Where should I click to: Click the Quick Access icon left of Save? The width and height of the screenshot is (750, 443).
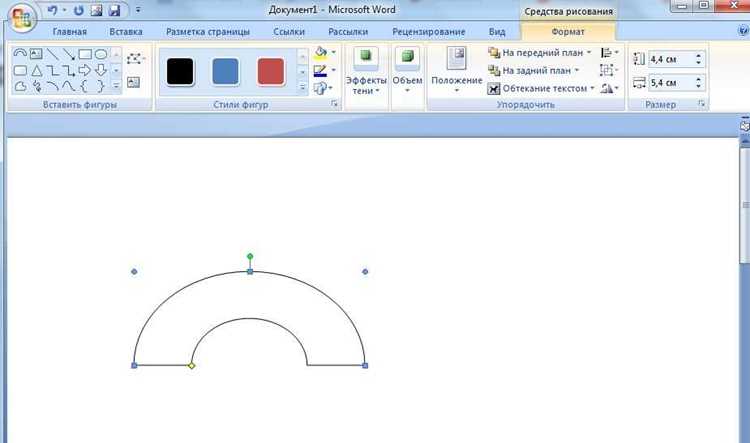click(x=97, y=10)
